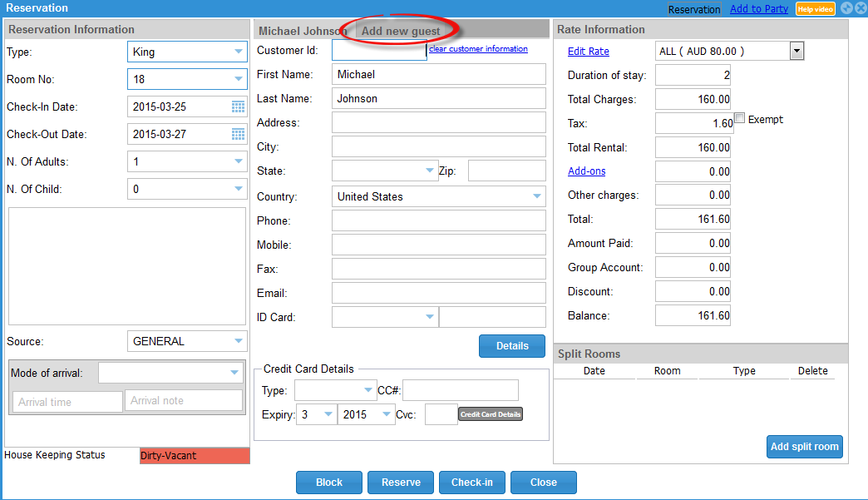The image size is (868, 500).
Task: Click the Close button at bottom
Action: tap(544, 483)
